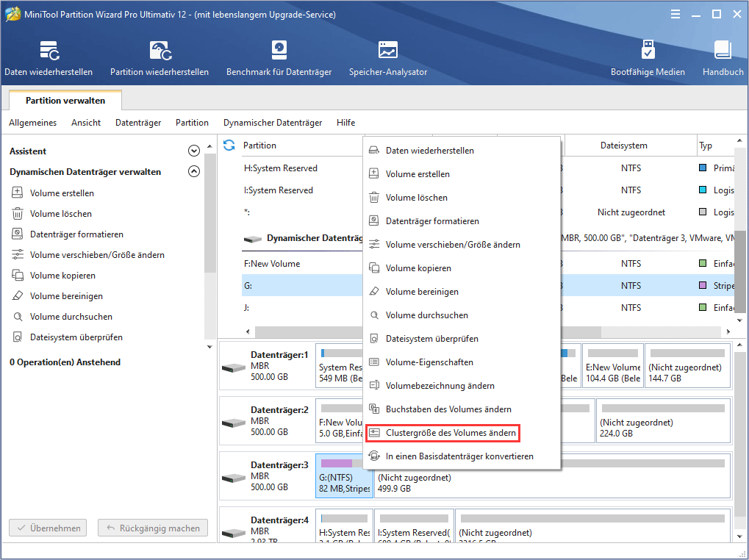The height and width of the screenshot is (560, 749).
Task: Click Volume verschieben/Größe ändern sidebar icon
Action: click(x=17, y=254)
